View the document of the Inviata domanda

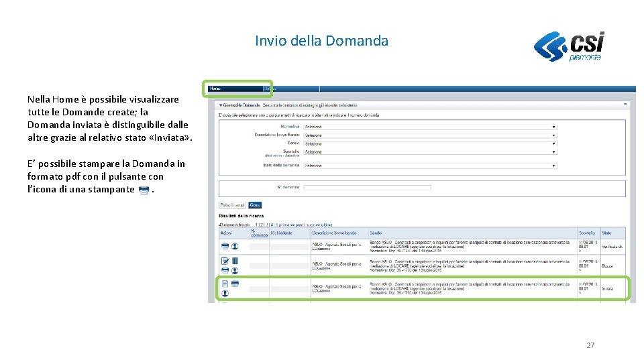point(225,284)
